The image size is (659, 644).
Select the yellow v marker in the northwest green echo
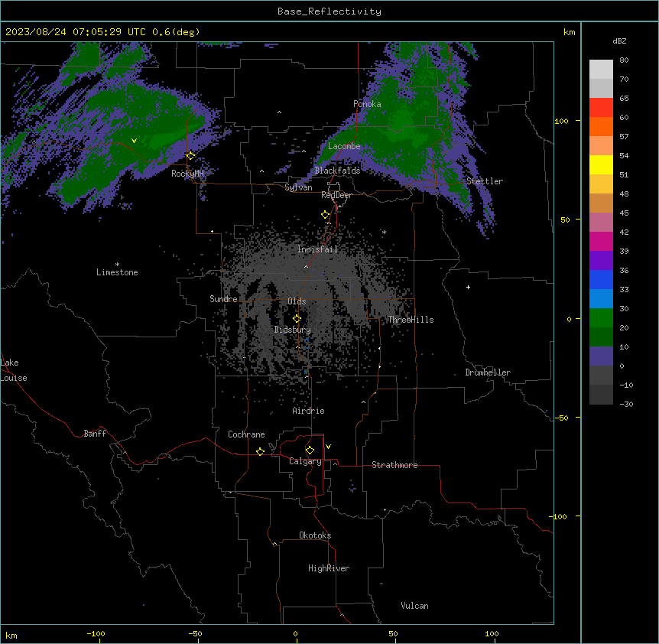[134, 141]
